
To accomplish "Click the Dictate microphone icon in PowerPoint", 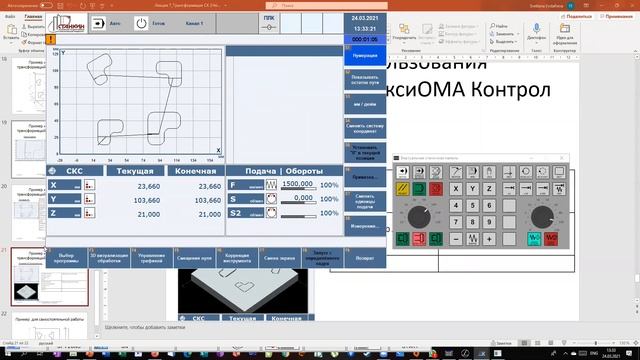I will point(536,29).
